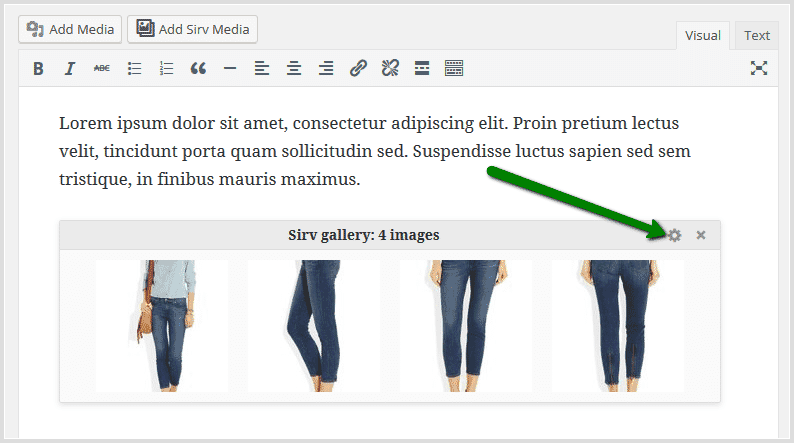Screen dimensions: 794x443
Task: Insert or edit a link
Action: point(358,68)
